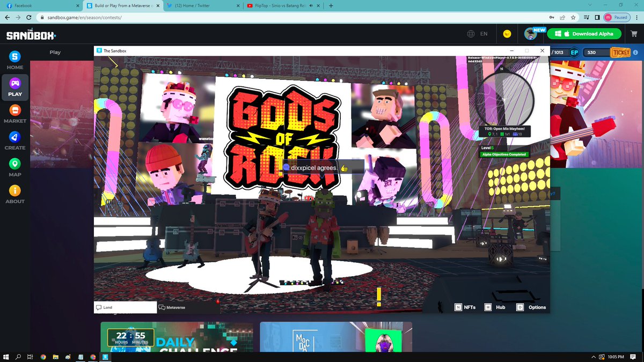Open the EN language selector
Image resolution: width=644 pixels, height=362 pixels.
[478, 34]
